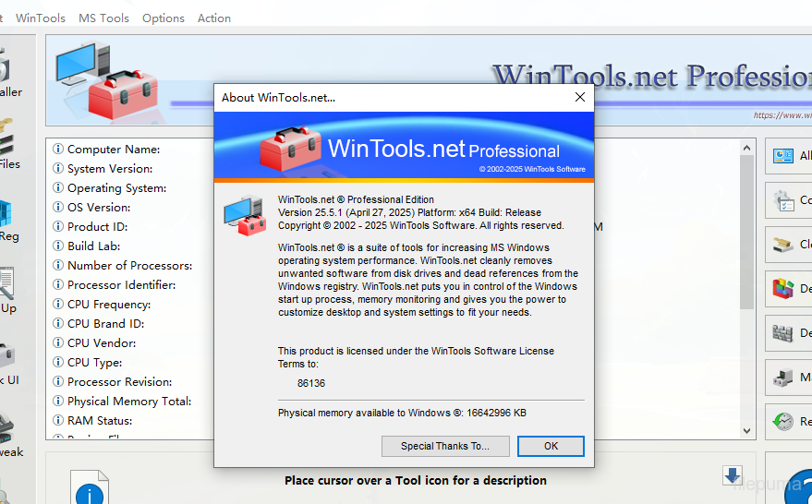Click the De button with grey blocks
The image size is (812, 504).
788,333
